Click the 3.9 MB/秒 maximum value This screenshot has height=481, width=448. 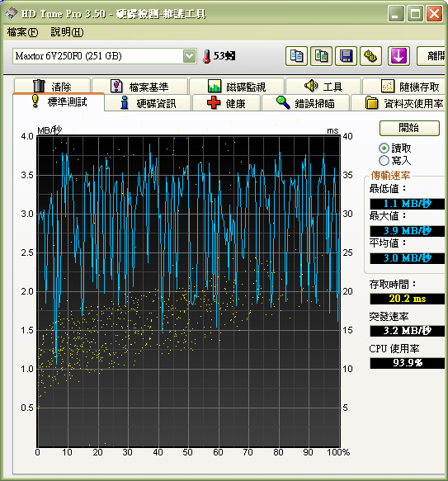click(x=408, y=231)
